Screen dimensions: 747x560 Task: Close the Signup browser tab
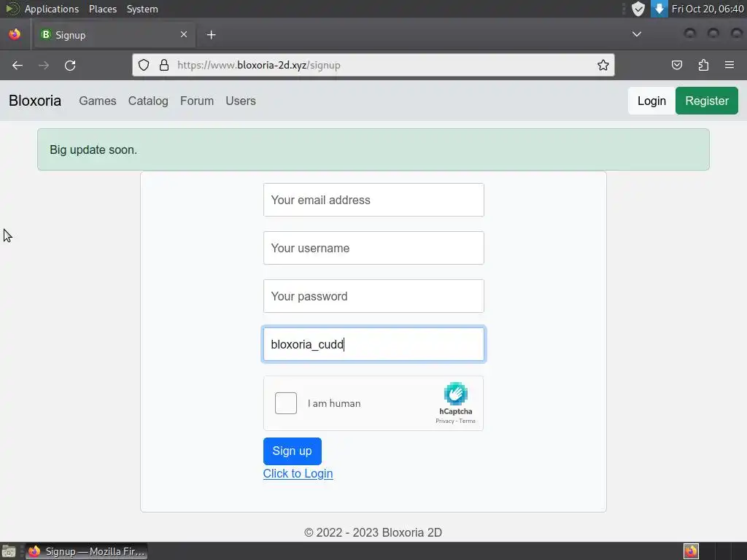pyautogui.click(x=184, y=34)
